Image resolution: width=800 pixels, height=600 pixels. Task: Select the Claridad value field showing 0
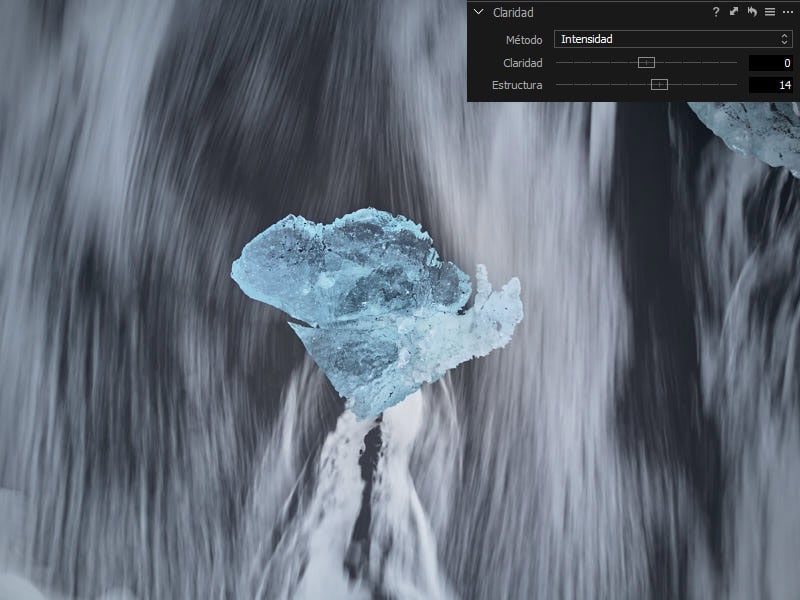[x=770, y=62]
